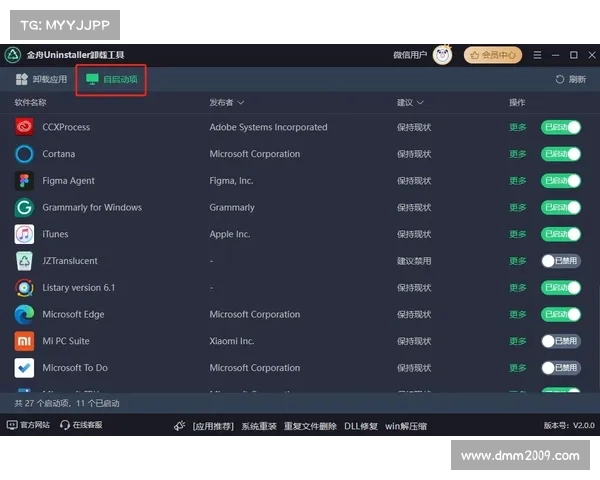Enable JZTranslucent startup toggle

coord(561,261)
